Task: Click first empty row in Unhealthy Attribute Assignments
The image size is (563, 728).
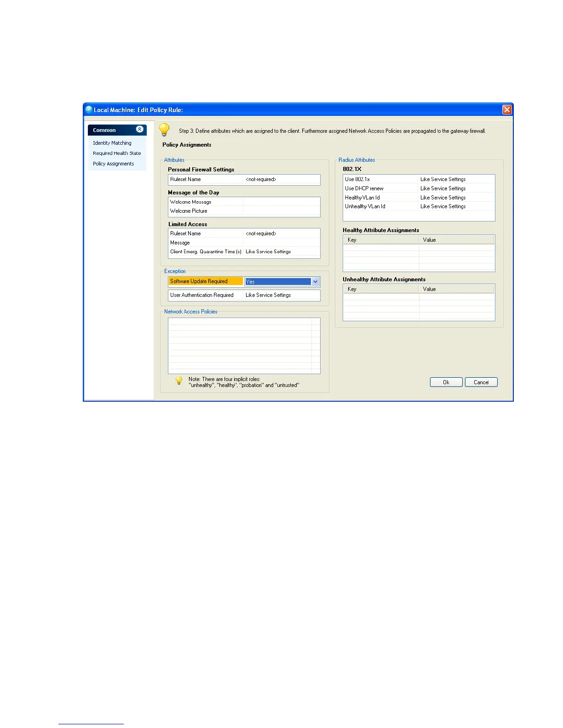Action: point(419,296)
